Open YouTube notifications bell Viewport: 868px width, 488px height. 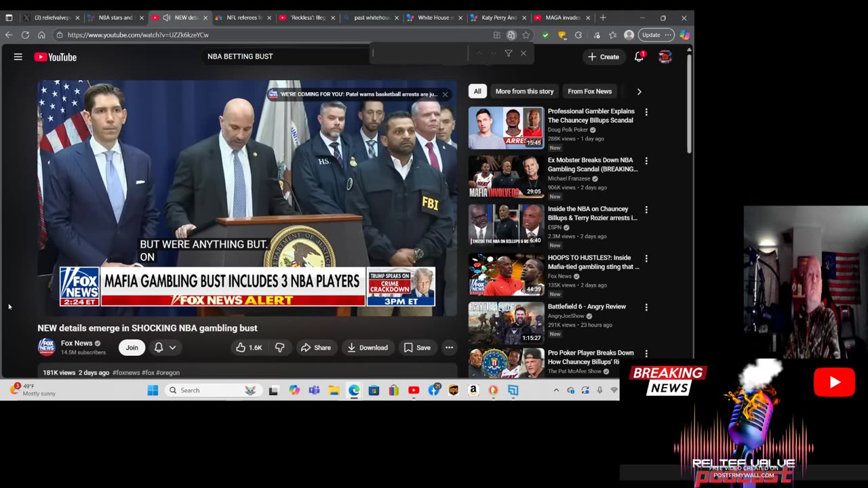point(639,57)
